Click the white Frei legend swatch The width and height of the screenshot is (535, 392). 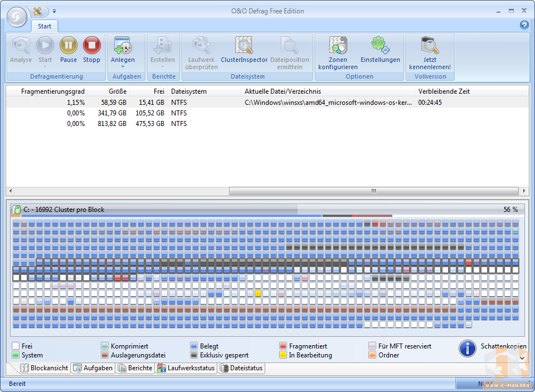pos(16,346)
